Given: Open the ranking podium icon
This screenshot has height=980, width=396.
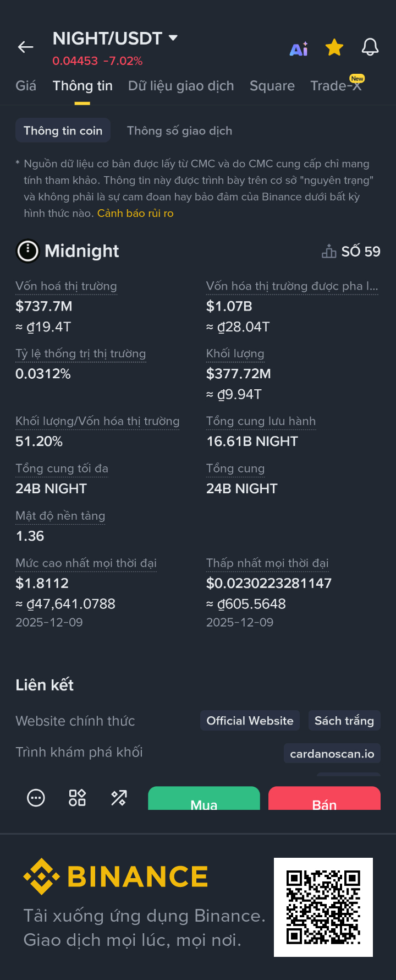Looking at the screenshot, I should 329,251.
